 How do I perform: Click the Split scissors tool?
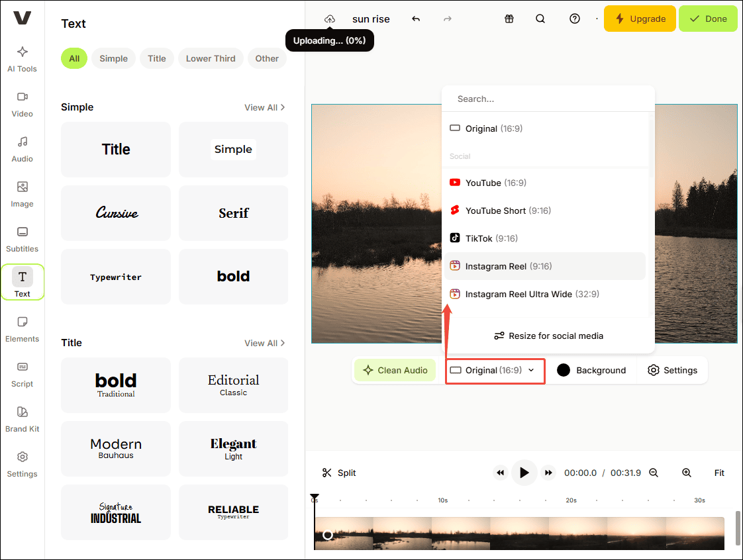[339, 473]
